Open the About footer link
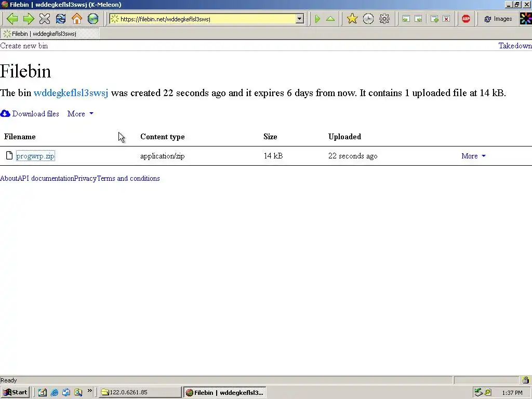The image size is (532, 399). [x=8, y=179]
